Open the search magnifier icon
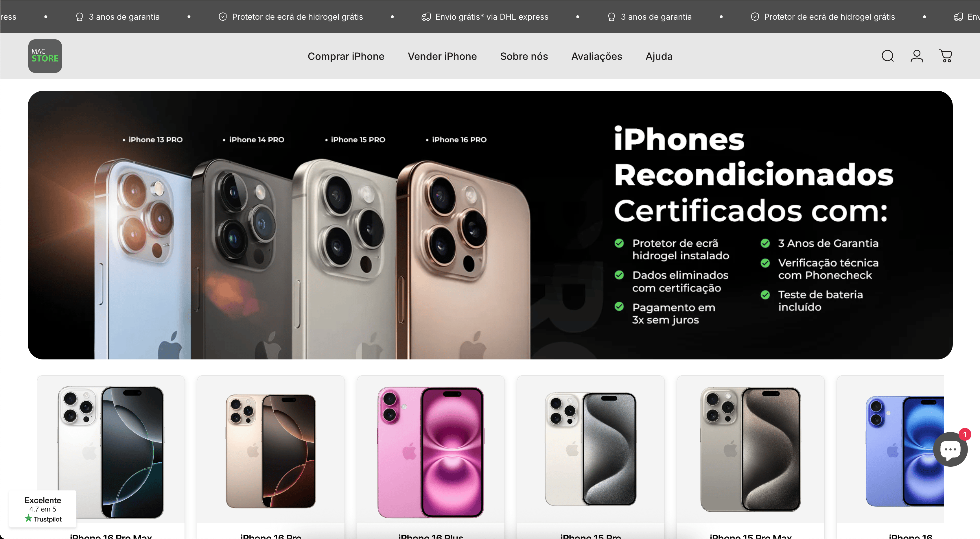The width and height of the screenshot is (980, 539). [887, 56]
